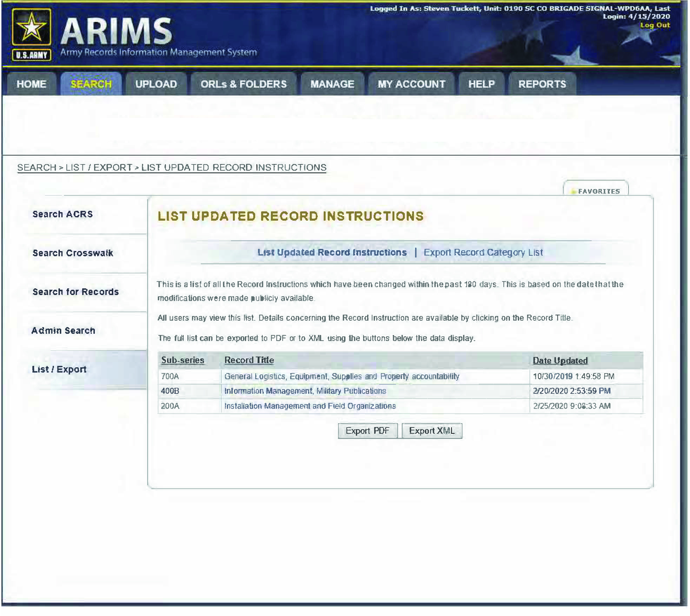Select Admin Search in sidebar

[x=63, y=331]
